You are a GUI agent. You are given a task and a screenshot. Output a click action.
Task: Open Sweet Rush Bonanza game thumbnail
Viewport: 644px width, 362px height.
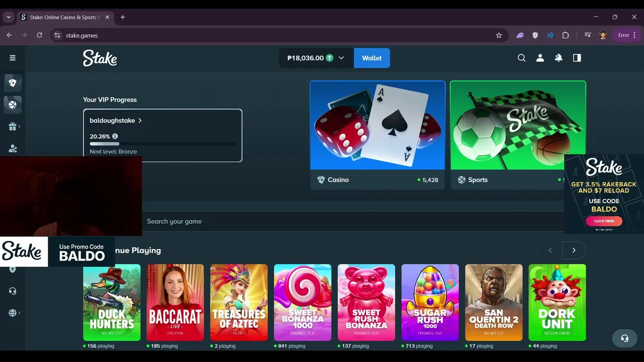[366, 302]
